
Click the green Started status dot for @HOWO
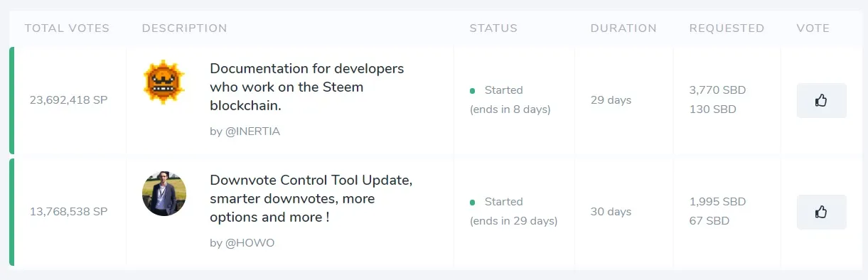(473, 203)
